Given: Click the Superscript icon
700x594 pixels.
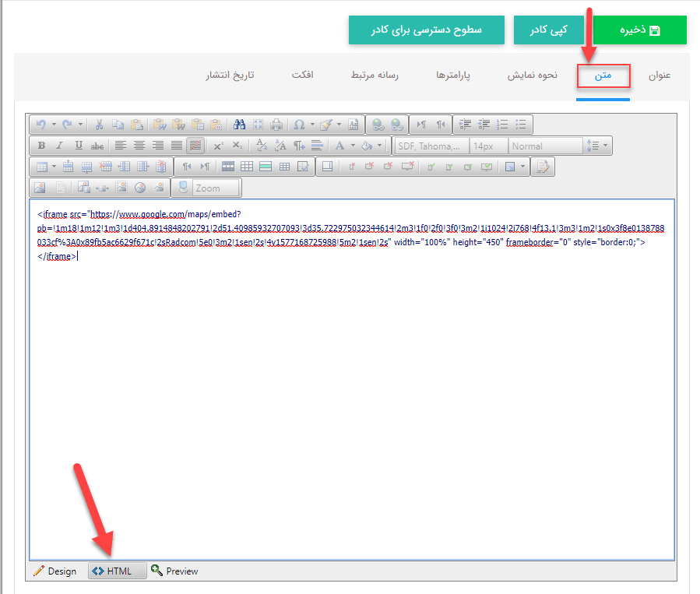Looking at the screenshot, I should (219, 146).
